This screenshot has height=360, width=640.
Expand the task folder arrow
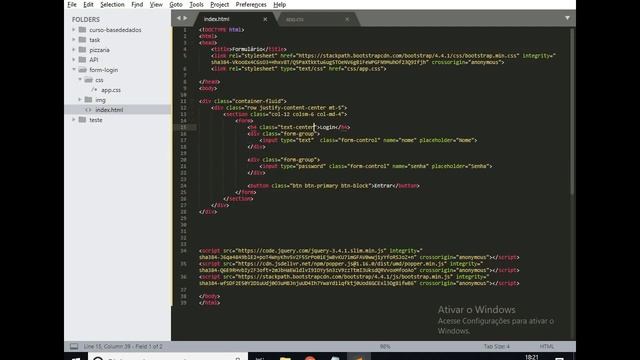pos(74,40)
